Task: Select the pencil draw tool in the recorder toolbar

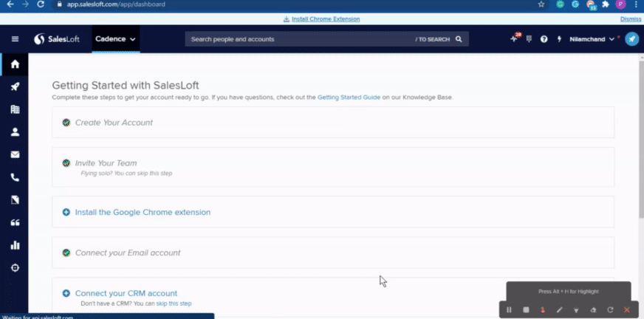Action: tap(559, 310)
